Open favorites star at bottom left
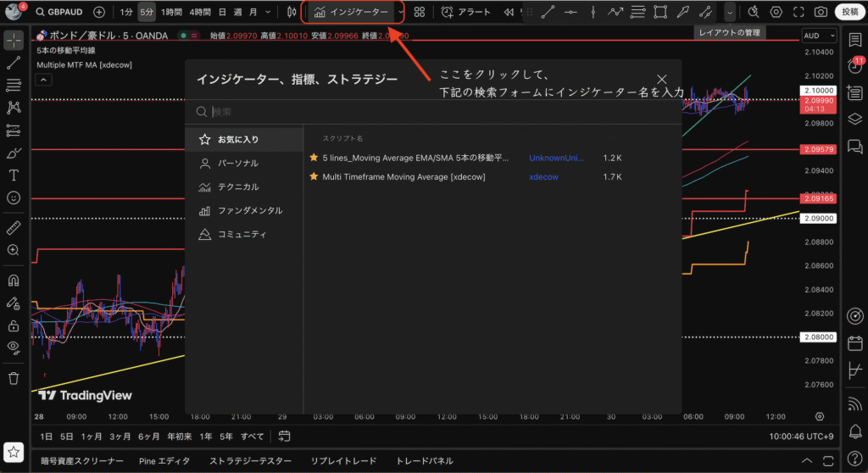This screenshot has width=868, height=473. [14, 452]
